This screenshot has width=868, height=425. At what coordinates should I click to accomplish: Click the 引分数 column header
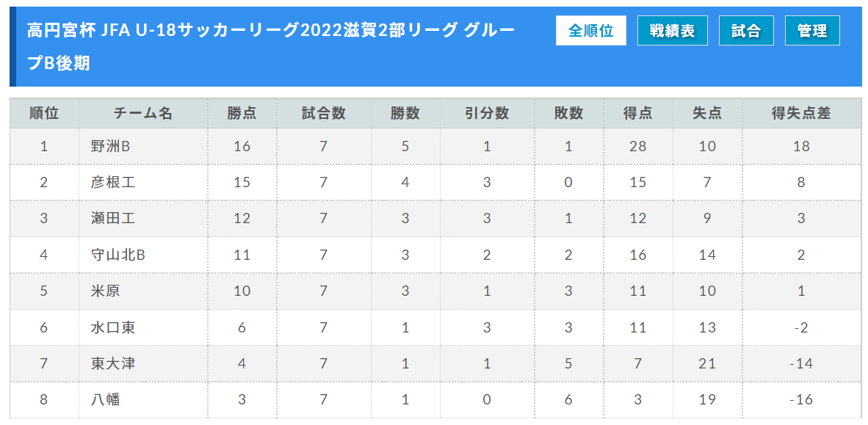[487, 114]
